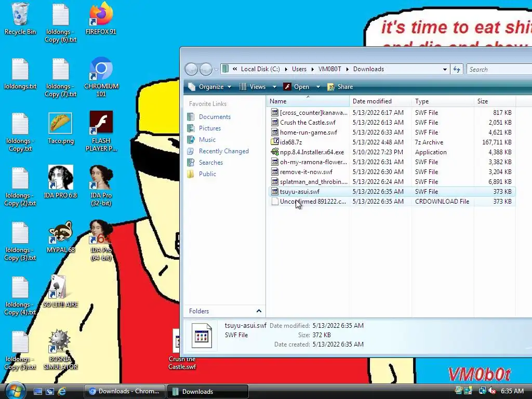Image resolution: width=532 pixels, height=399 pixels.
Task: Click the Explorer Forward button
Action: pyautogui.click(x=206, y=69)
